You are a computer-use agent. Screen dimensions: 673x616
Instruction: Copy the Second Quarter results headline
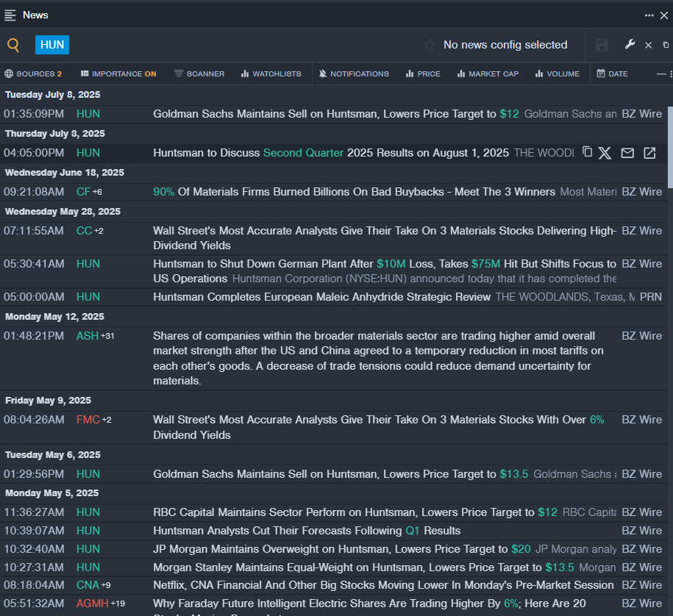tap(587, 152)
